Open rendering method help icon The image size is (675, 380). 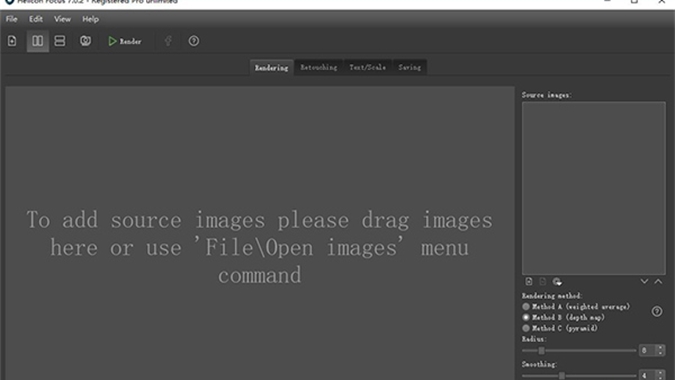pos(656,311)
